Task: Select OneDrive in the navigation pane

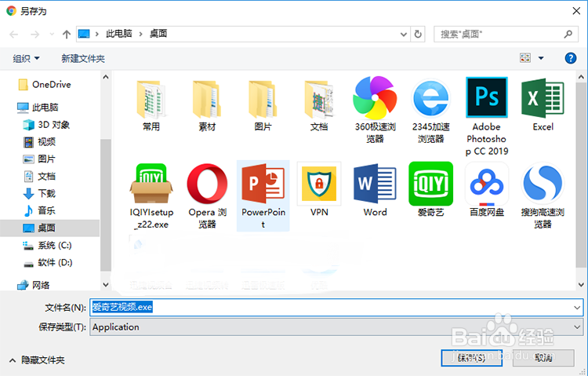Action: pos(45,85)
